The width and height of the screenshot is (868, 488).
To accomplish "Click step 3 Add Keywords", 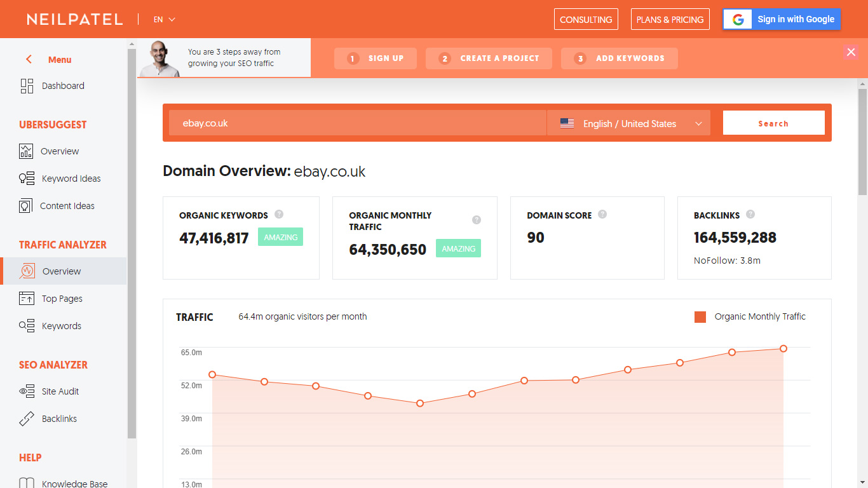I will coord(620,58).
